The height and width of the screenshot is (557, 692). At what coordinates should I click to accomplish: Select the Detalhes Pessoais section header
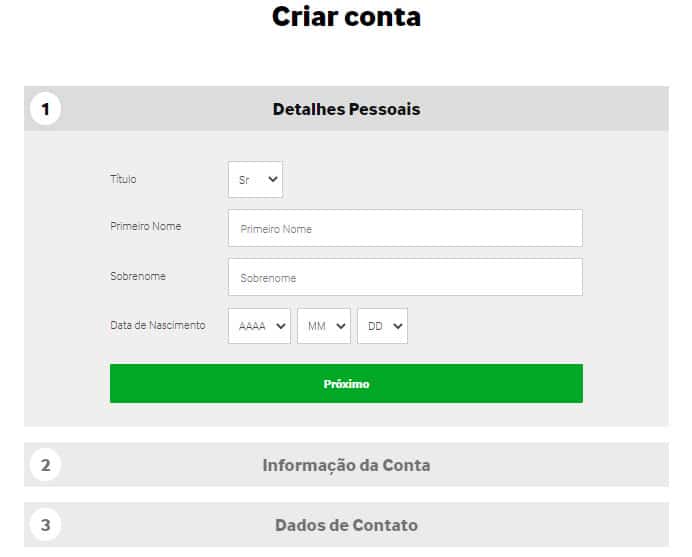coord(346,109)
